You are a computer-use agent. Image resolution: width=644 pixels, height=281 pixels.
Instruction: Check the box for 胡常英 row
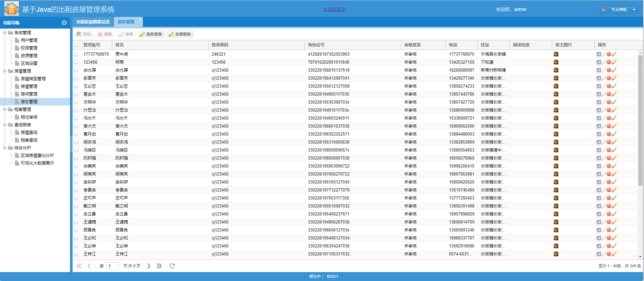(76, 174)
